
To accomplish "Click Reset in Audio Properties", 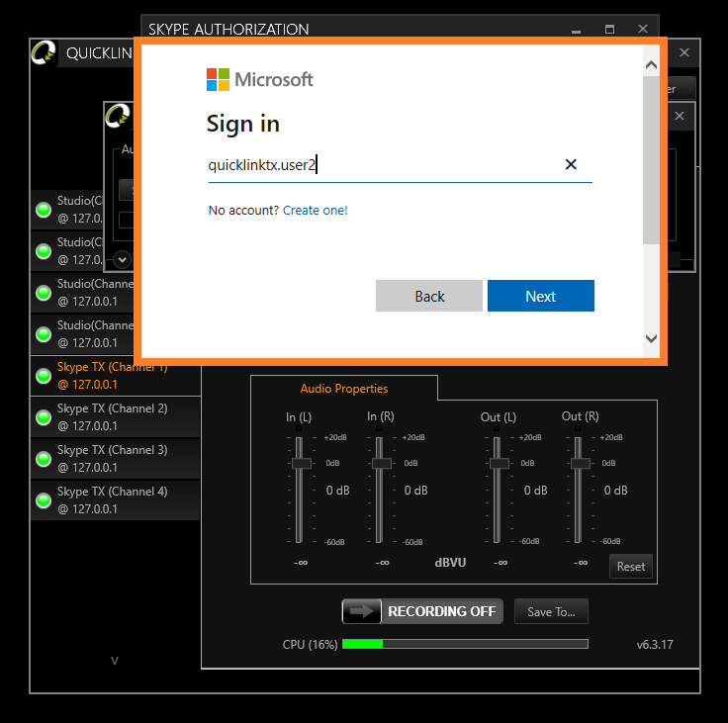I will [x=630, y=567].
